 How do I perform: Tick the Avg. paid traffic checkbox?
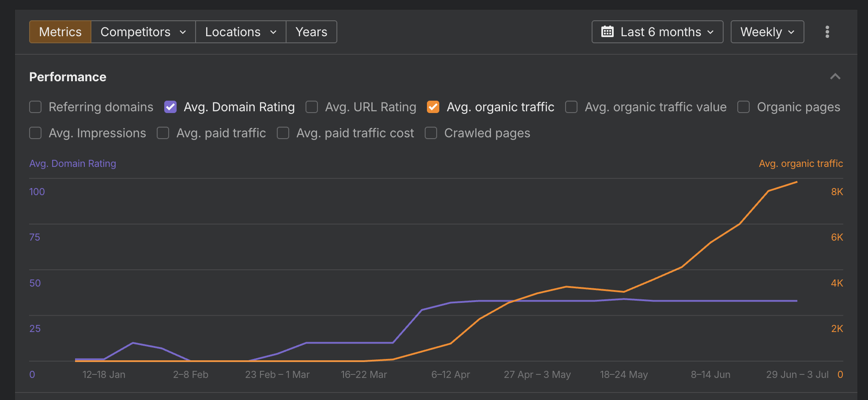(163, 133)
